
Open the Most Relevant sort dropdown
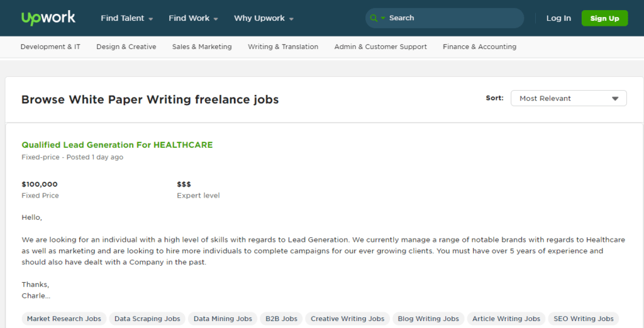569,98
